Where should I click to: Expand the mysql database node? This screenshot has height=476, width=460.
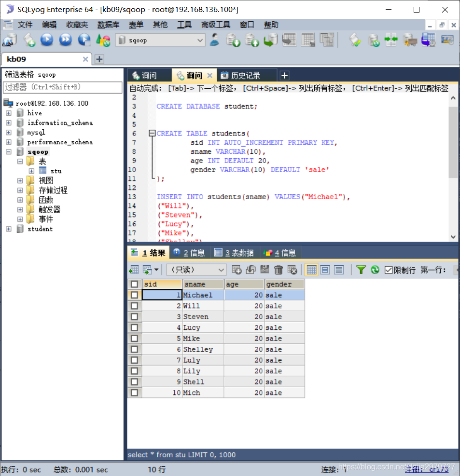pos(9,133)
